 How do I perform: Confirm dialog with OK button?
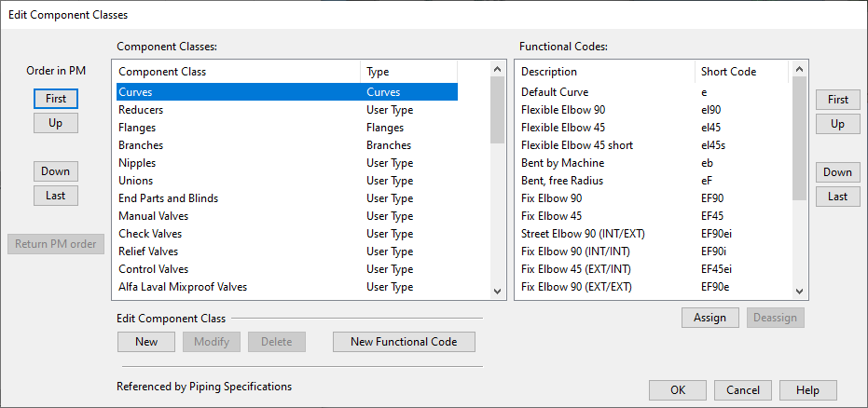tap(677, 390)
